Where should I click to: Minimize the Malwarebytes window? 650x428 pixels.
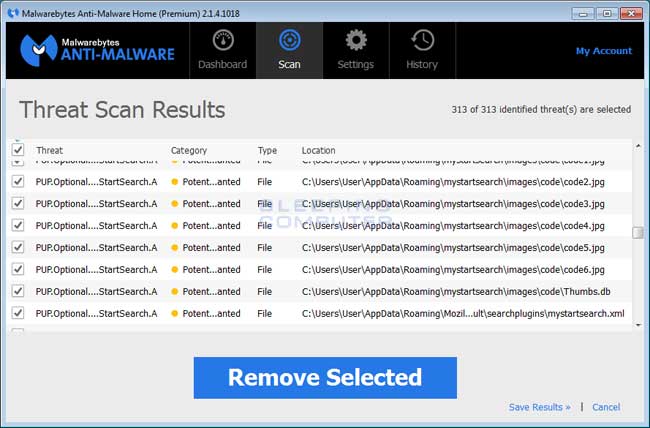tap(583, 14)
